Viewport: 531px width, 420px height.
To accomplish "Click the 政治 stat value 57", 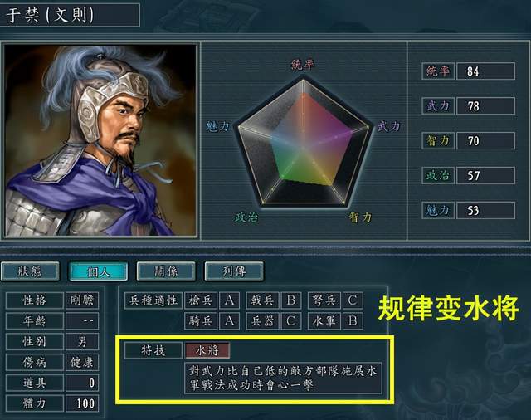I will coord(485,175).
